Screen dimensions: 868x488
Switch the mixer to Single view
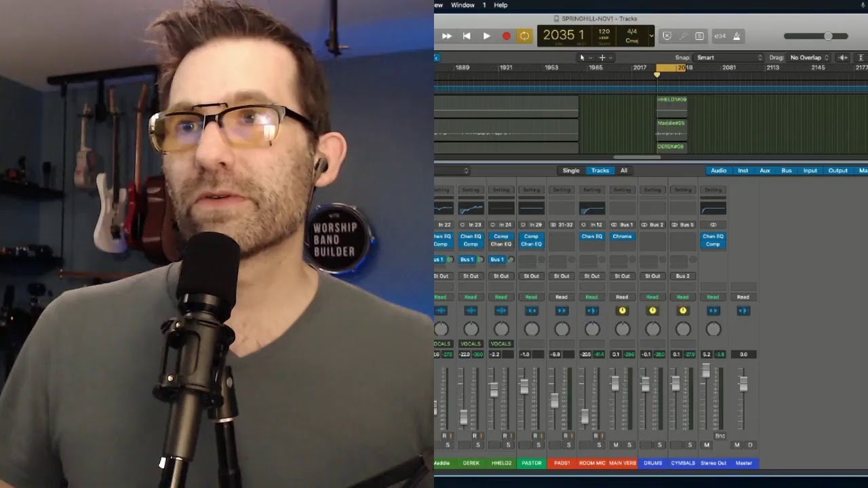point(571,171)
